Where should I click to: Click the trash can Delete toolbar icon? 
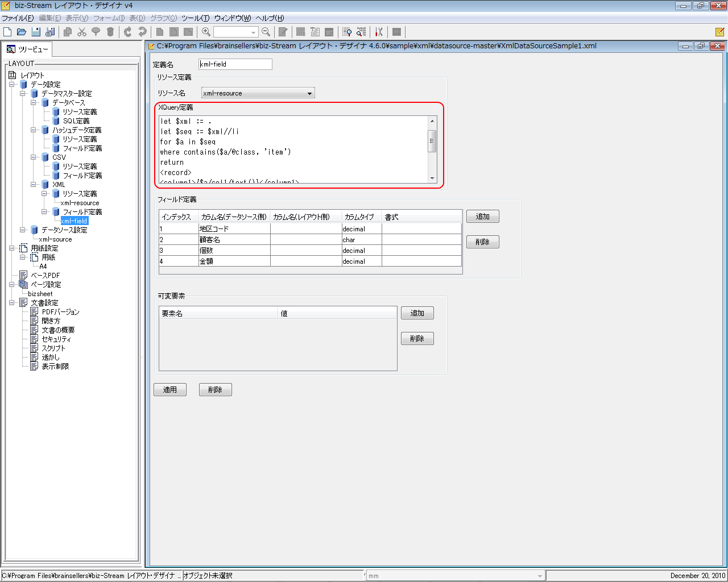click(x=110, y=32)
